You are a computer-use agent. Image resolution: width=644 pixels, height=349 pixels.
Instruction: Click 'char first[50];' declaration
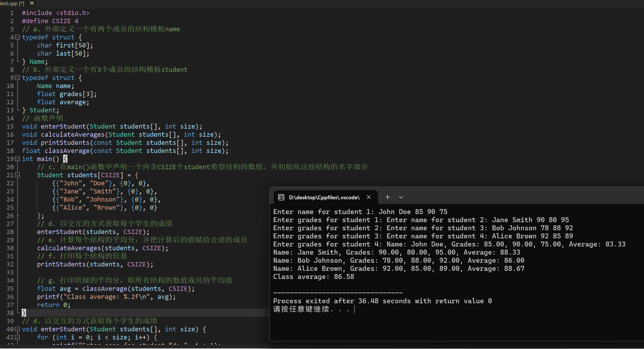[65, 45]
